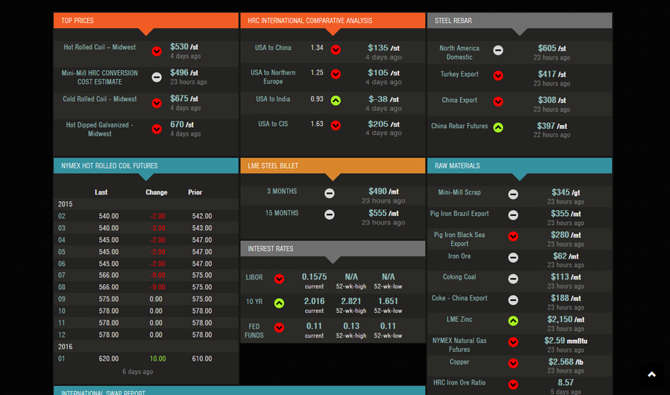Viewport: 670px width, 395px height.
Task: Click unchanged icon for Iron Ore
Action: [513, 257]
